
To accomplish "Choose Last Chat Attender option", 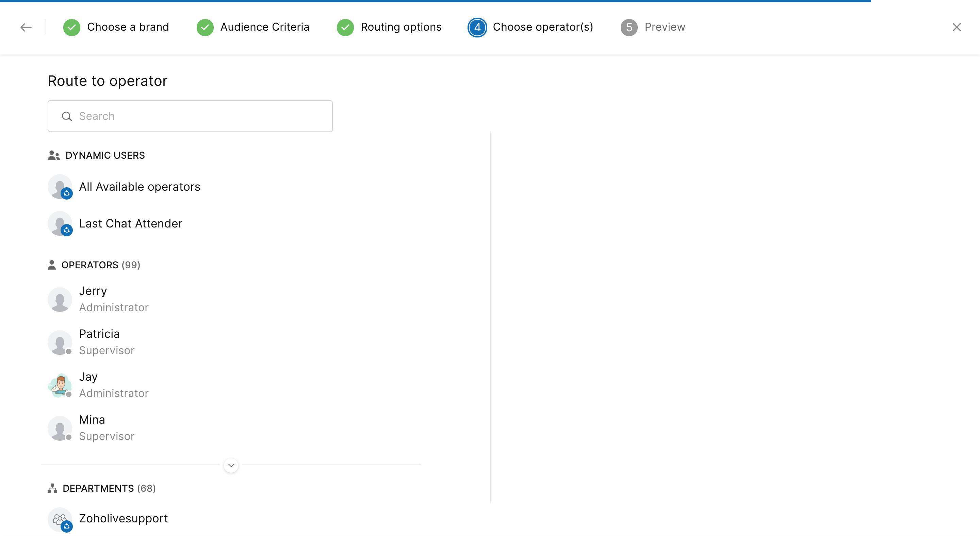I will coord(130,223).
